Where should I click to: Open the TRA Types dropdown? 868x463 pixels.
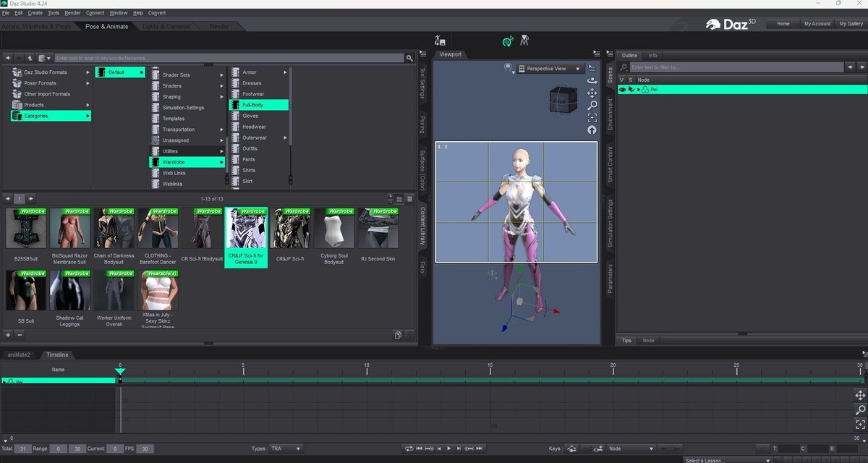(285, 449)
